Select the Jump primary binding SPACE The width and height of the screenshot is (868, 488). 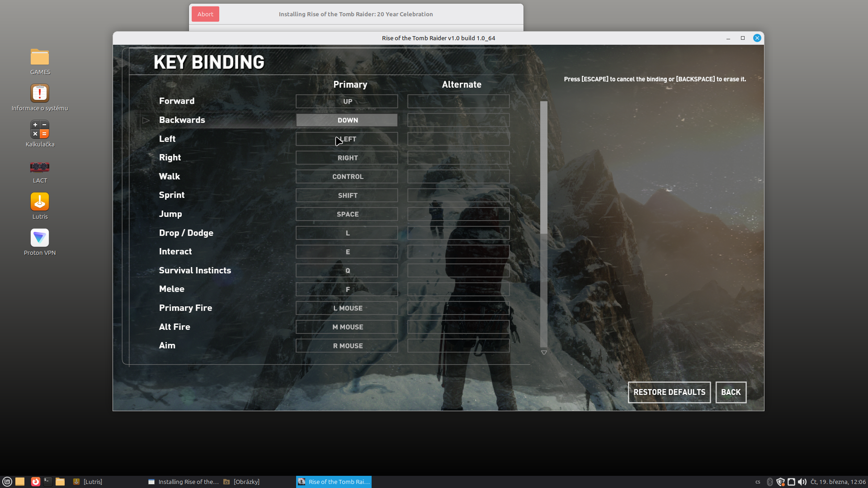tap(347, 214)
